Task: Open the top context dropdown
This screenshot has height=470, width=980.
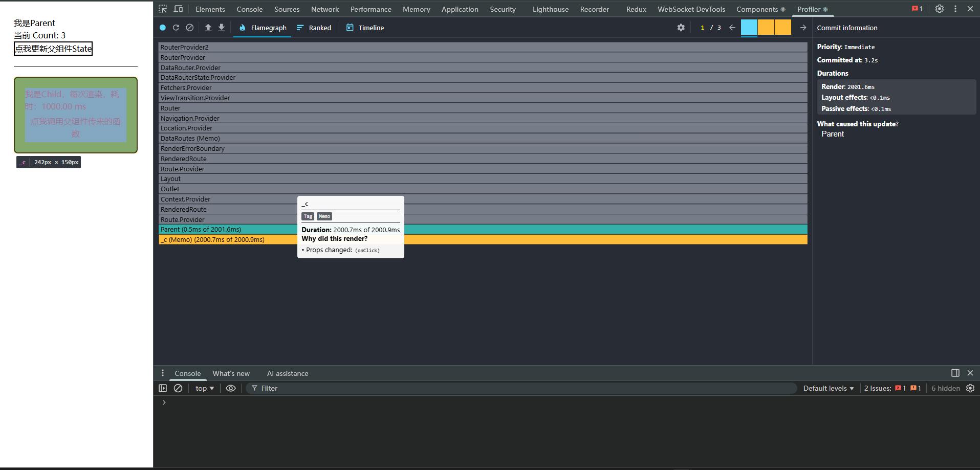Action: coord(204,388)
